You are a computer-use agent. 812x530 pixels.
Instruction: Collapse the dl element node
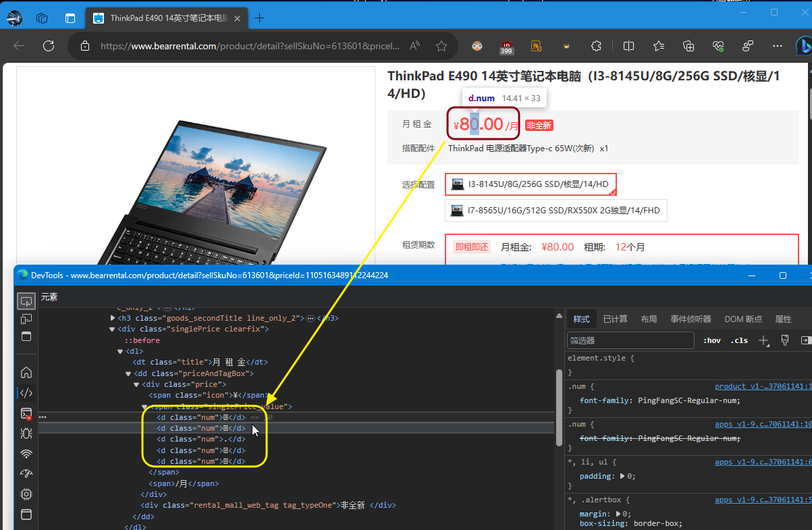120,351
